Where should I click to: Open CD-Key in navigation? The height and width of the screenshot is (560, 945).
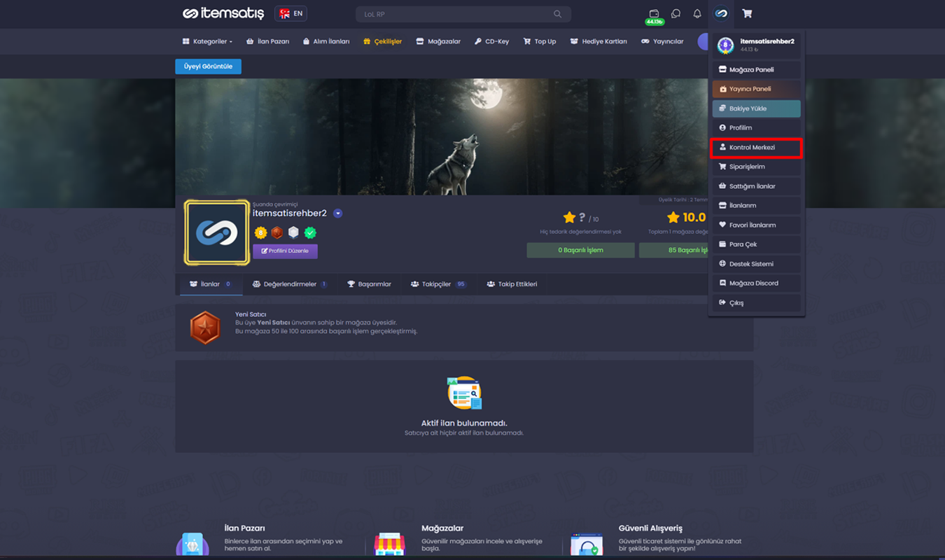tap(491, 41)
